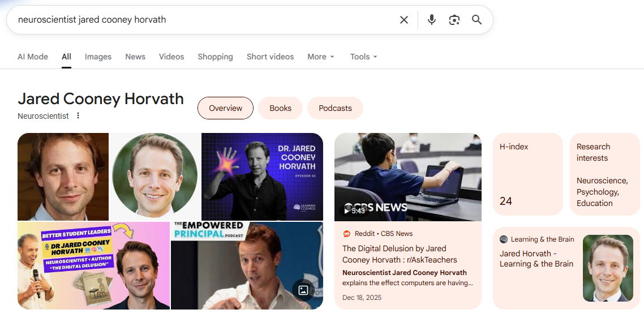
Task: Select the Overview chip
Action: click(x=225, y=108)
